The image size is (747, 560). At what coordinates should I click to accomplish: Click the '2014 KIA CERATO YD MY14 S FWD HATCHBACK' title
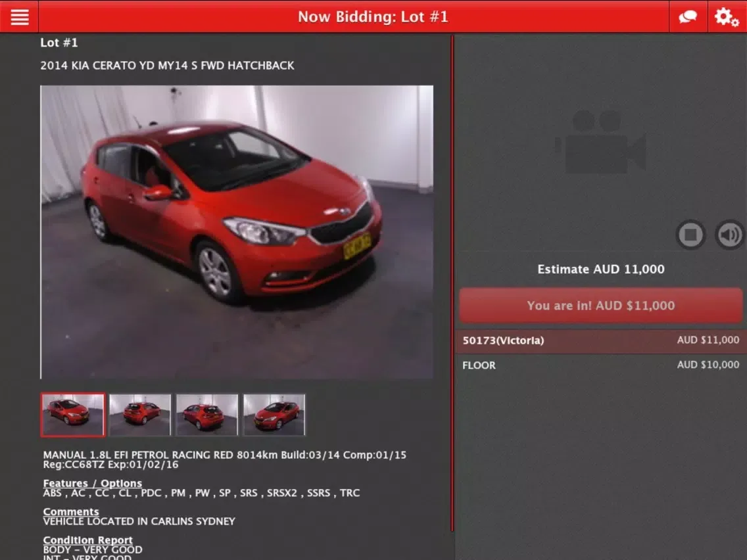click(167, 66)
